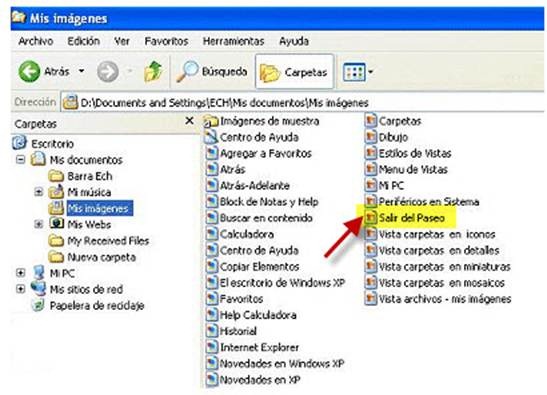Open the Vistas dropdown arrow

[370, 72]
